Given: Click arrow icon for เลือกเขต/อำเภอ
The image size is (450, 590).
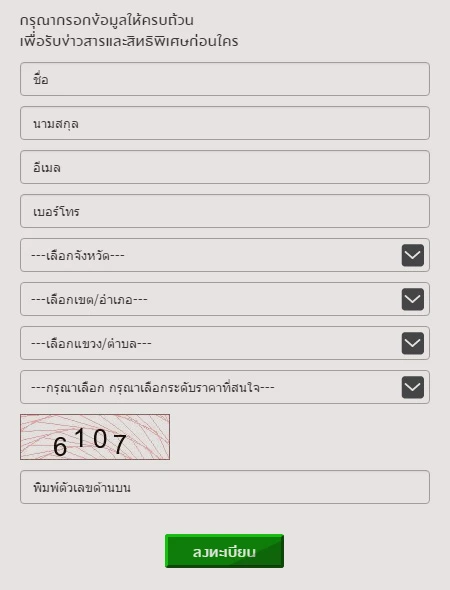Looking at the screenshot, I should coord(413,299).
